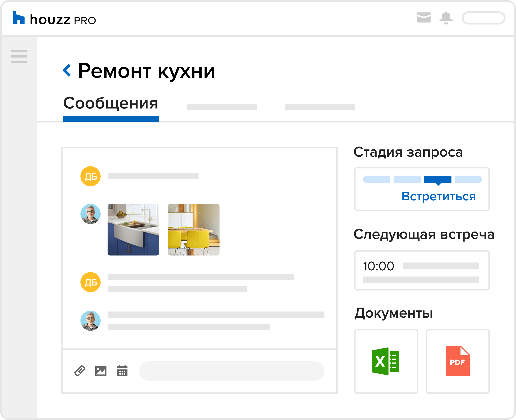This screenshot has height=420, width=516.
Task: Open the Excel document
Action: click(386, 361)
